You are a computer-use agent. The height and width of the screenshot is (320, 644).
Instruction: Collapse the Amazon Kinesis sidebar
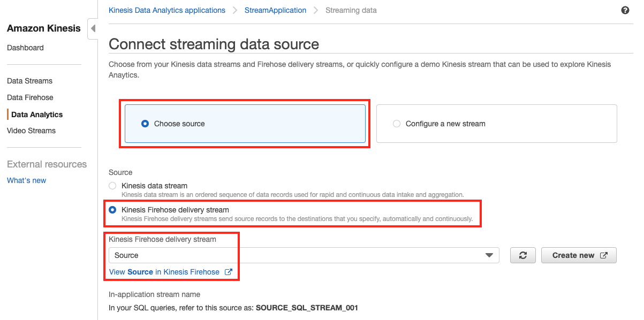(x=92, y=28)
